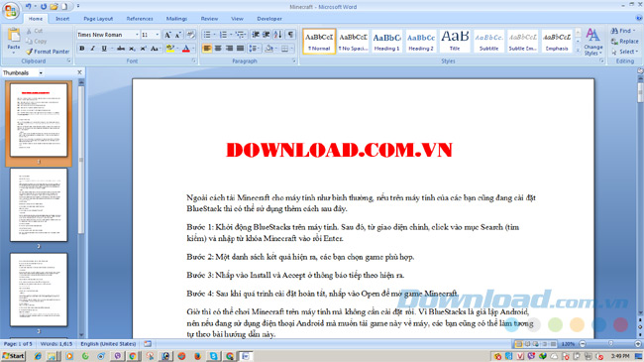Viewport: 644px width, 362px height.
Task: Select the page 2 thumbnail
Action: 39,205
